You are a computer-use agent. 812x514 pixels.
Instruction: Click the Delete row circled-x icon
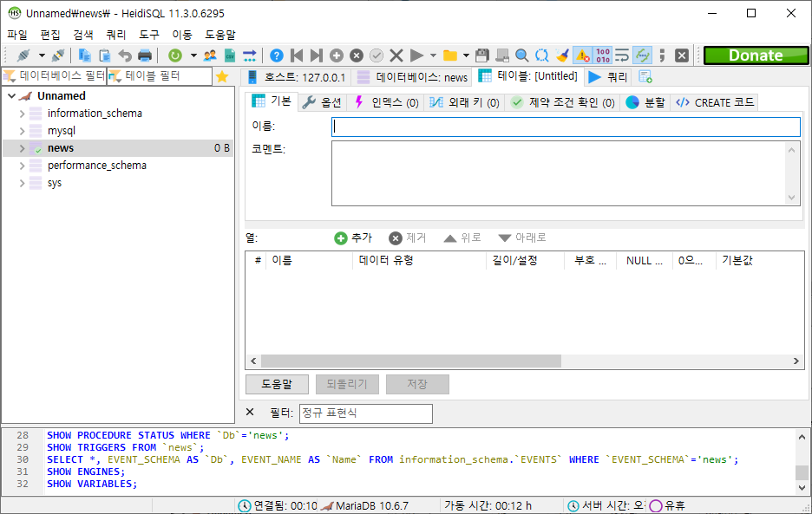point(357,55)
